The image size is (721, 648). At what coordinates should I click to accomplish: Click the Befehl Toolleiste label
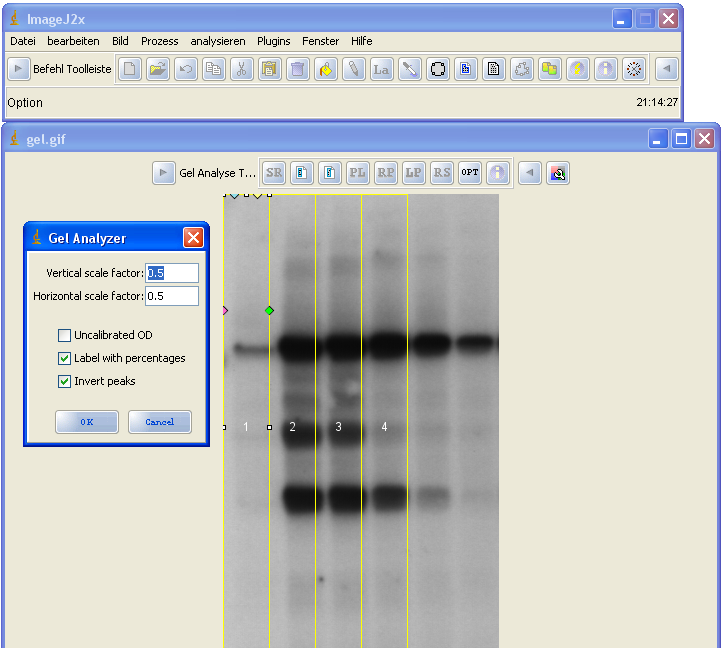pos(72,69)
